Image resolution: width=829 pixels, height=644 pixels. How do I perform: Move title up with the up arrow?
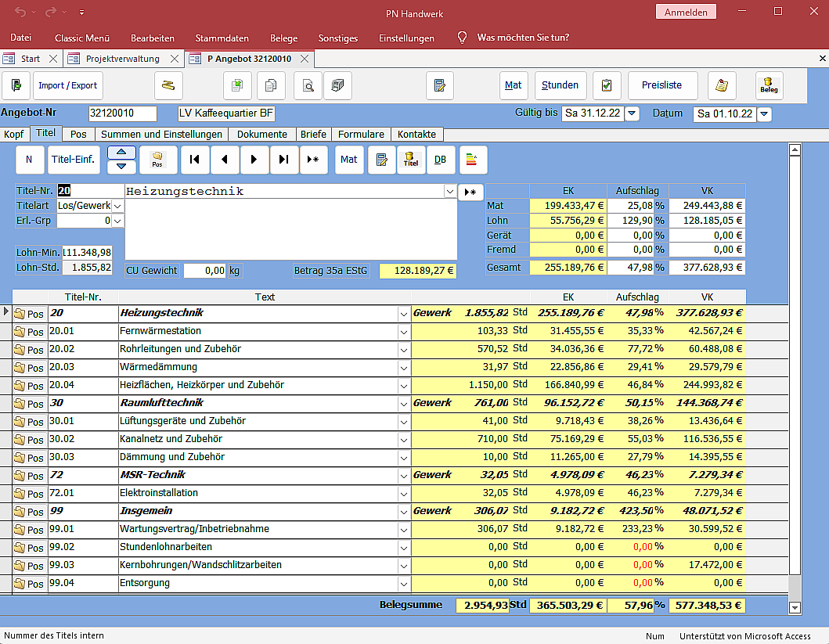(x=121, y=152)
